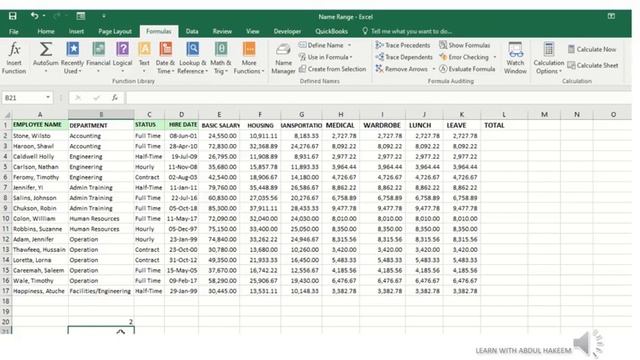Click Select All corner of the grid
Screen dimensions: 640x360
point(6,115)
